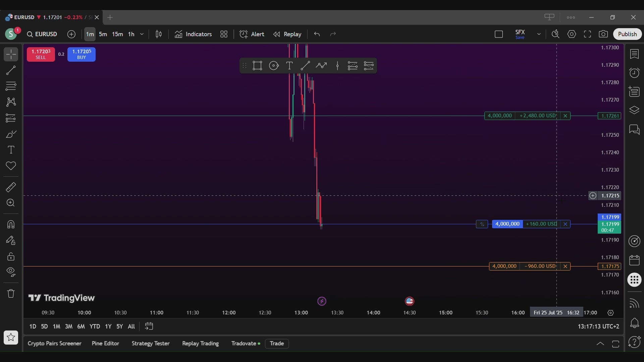
Task: Open the notifications bell icon
Action: tap(634, 323)
